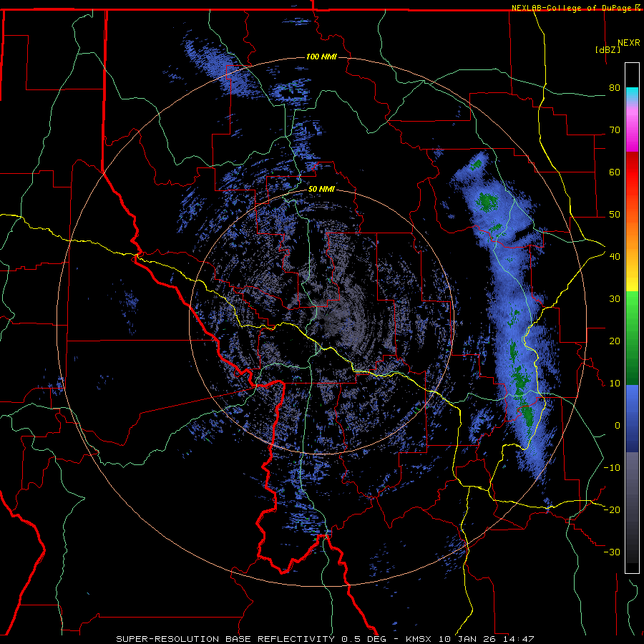
Task: Click the 0 value on dBZ scale
Action: click(x=618, y=426)
